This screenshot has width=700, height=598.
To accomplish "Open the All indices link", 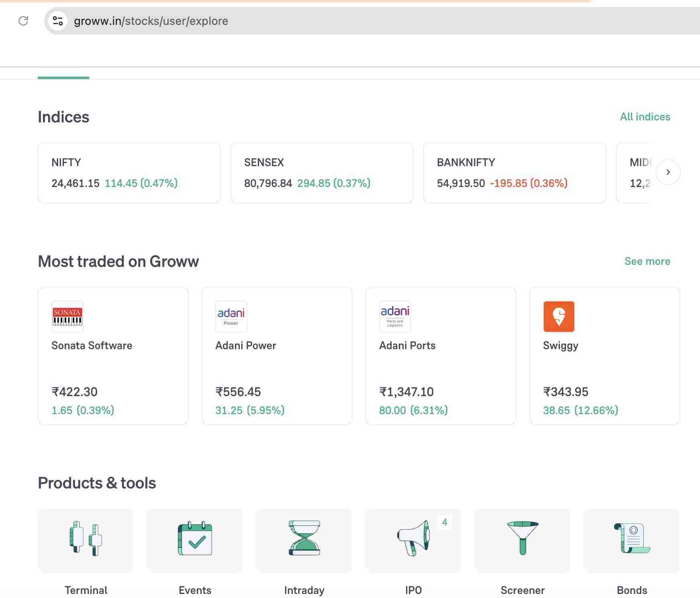I will pos(645,117).
